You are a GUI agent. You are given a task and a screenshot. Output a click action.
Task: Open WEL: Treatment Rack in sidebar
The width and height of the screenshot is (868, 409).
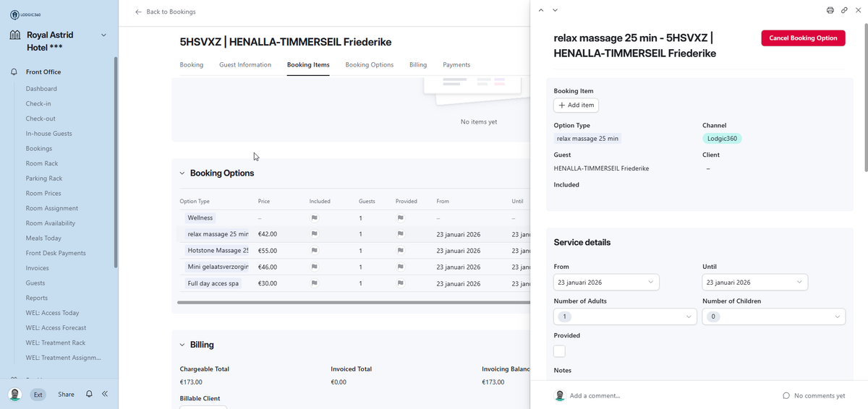56,343
